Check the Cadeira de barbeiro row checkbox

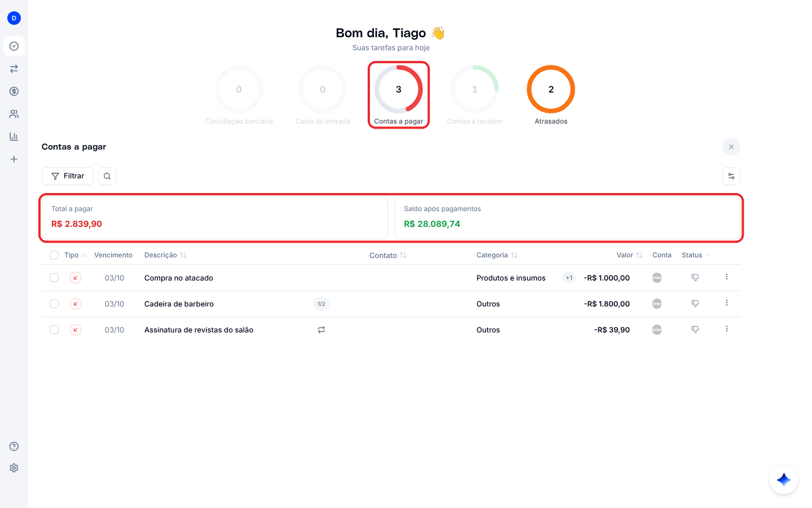(x=54, y=304)
